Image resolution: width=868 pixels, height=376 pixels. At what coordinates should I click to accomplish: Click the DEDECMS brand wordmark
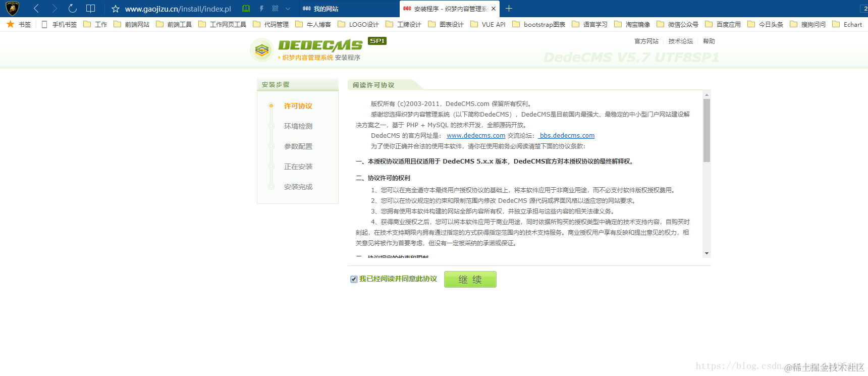click(x=320, y=45)
